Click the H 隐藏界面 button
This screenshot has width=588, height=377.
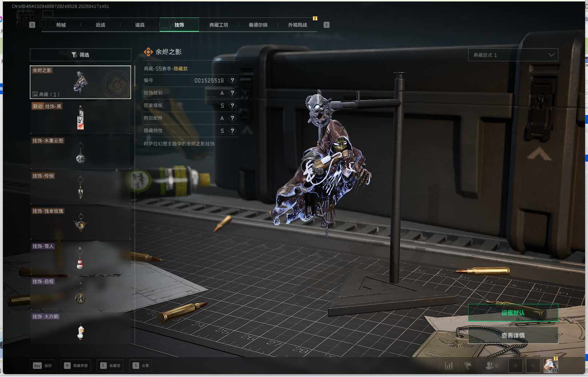[76, 365]
